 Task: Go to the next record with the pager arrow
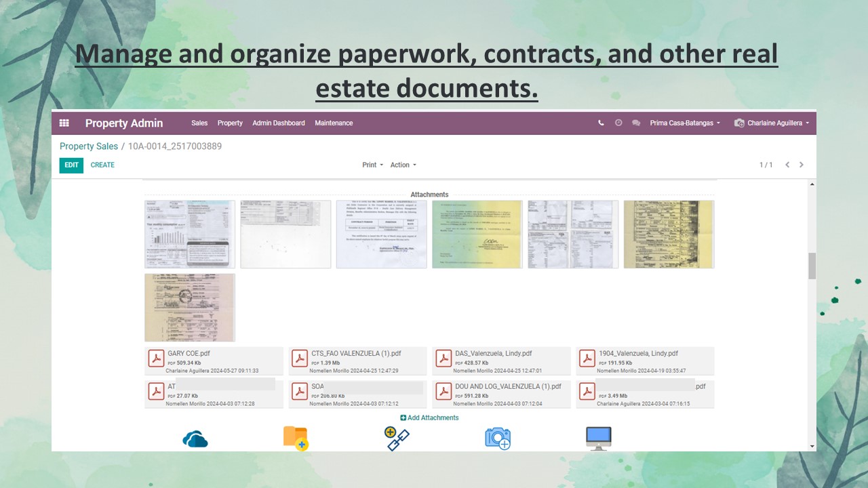[802, 165]
